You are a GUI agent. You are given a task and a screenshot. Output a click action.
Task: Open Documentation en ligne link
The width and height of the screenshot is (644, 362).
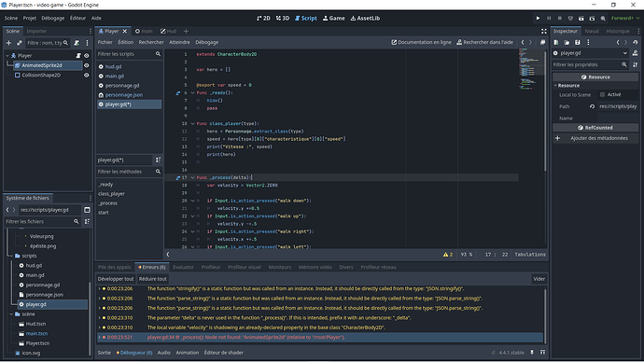coord(421,42)
